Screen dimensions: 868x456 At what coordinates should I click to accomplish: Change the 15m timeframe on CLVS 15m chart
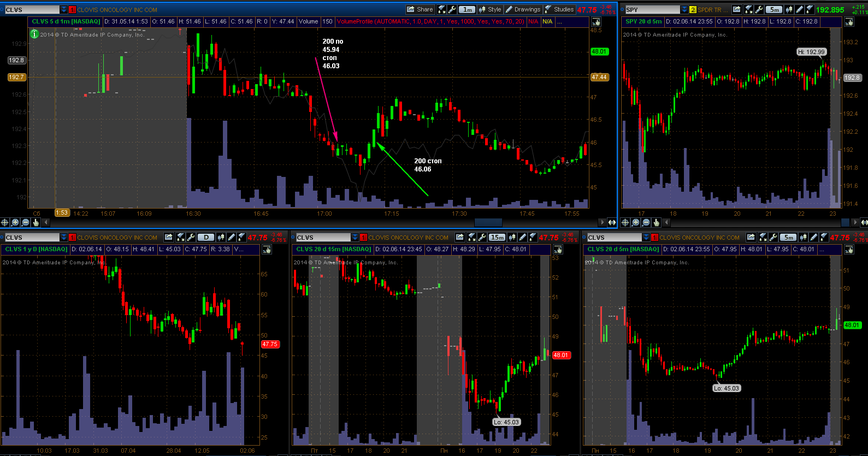click(x=497, y=237)
